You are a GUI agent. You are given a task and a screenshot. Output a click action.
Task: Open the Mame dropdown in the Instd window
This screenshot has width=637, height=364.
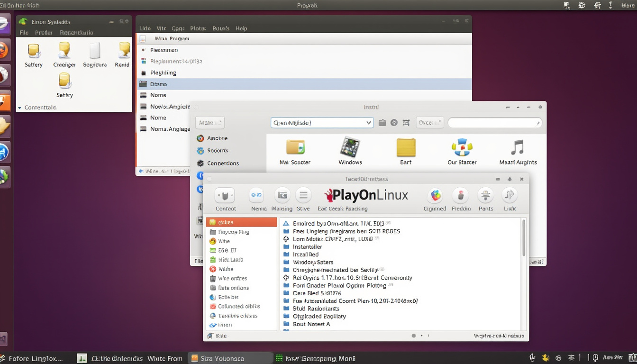click(209, 123)
